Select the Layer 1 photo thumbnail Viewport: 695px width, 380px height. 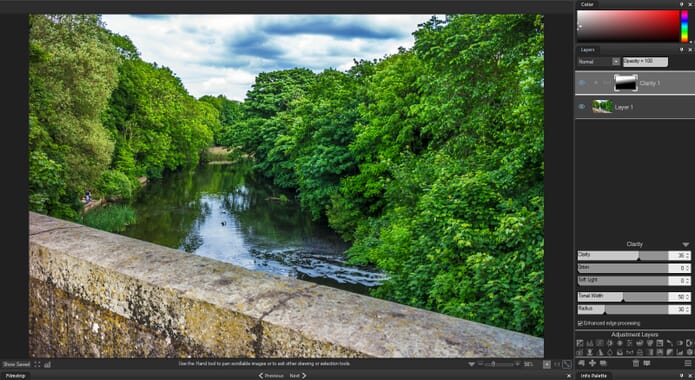[602, 107]
